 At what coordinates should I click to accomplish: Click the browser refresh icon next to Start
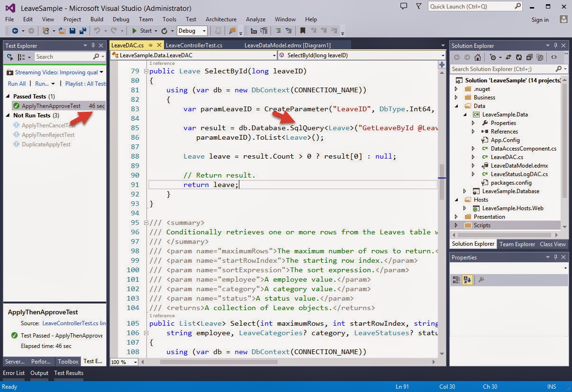pyautogui.click(x=164, y=31)
